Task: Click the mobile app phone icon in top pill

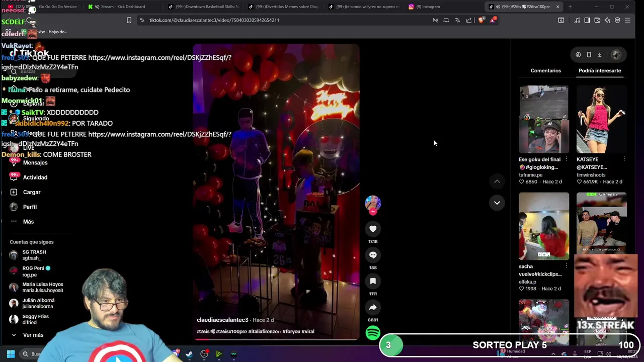Action: (589, 55)
